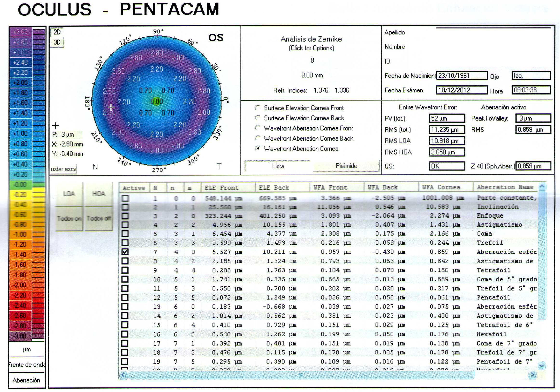
Task: Click the 323.244 µm ELE Front cell
Action: coord(223,216)
